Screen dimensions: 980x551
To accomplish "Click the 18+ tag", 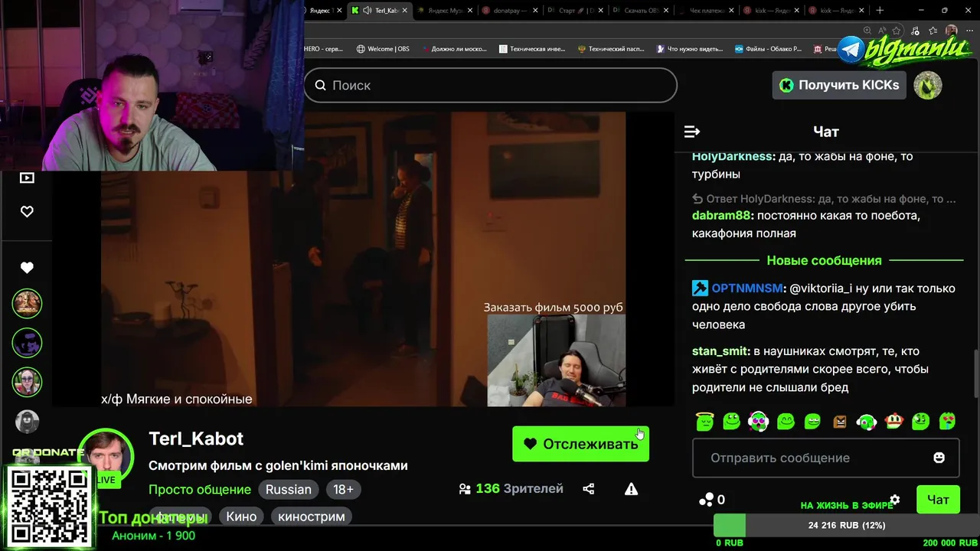I will tap(344, 489).
